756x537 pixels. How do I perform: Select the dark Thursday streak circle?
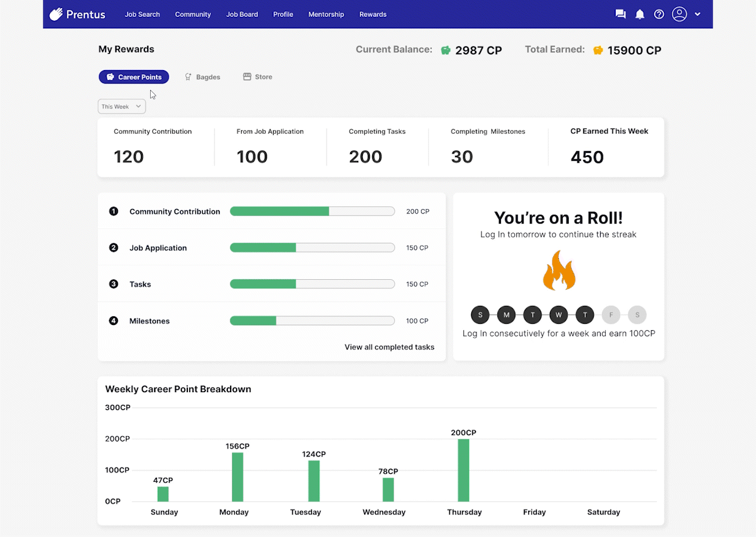pyautogui.click(x=585, y=315)
